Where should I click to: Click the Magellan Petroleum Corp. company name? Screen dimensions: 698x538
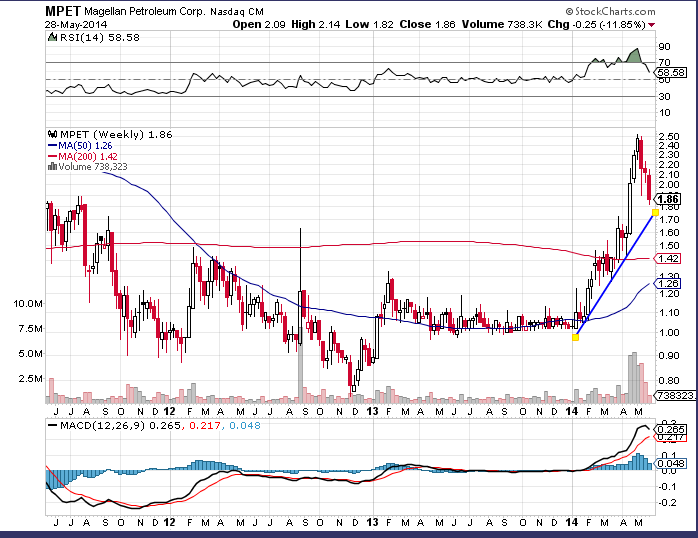145,12
